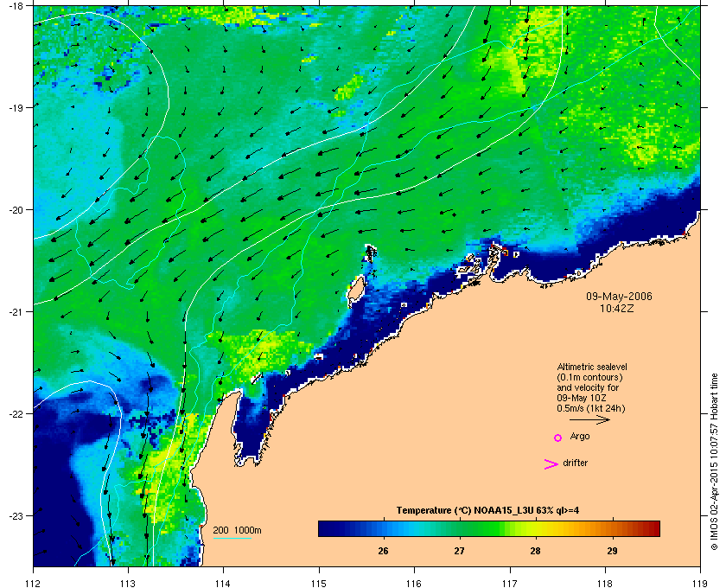Click the 'and velocity for' legend line
Viewport: 726px width, 588px height.
[x=588, y=387]
